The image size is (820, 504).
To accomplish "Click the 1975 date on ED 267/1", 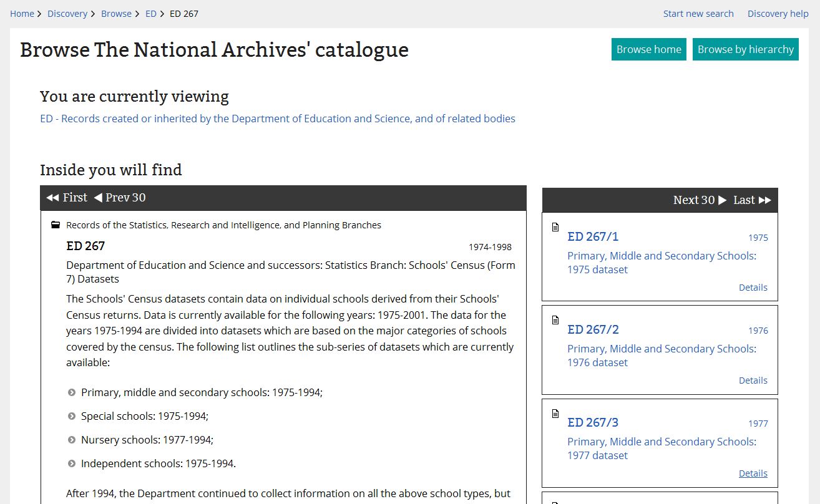I will click(758, 238).
